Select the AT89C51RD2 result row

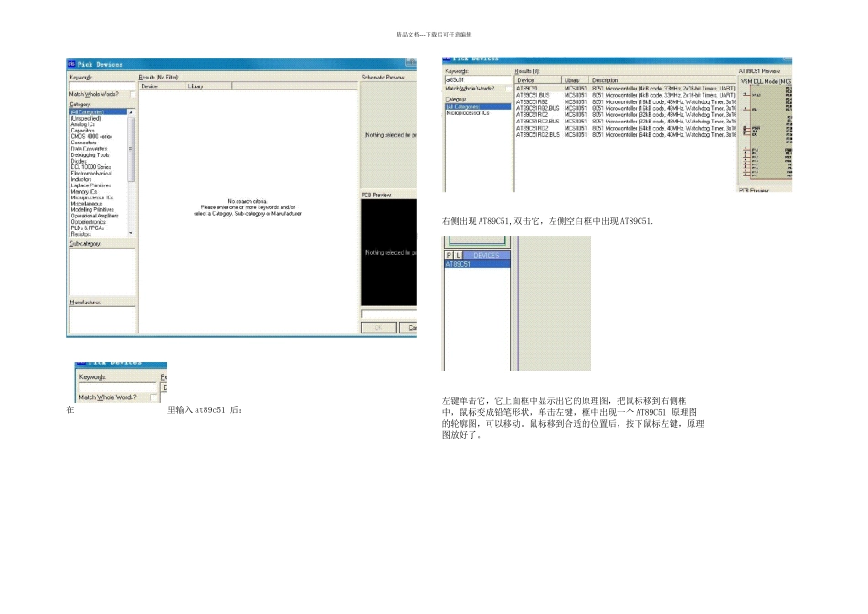pos(625,128)
